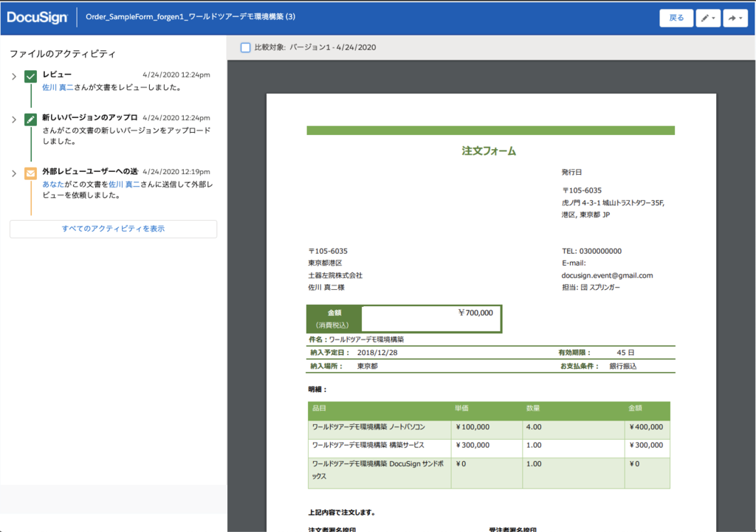Click the 注文フォーム document heading
This screenshot has width=756, height=532.
[x=489, y=151]
